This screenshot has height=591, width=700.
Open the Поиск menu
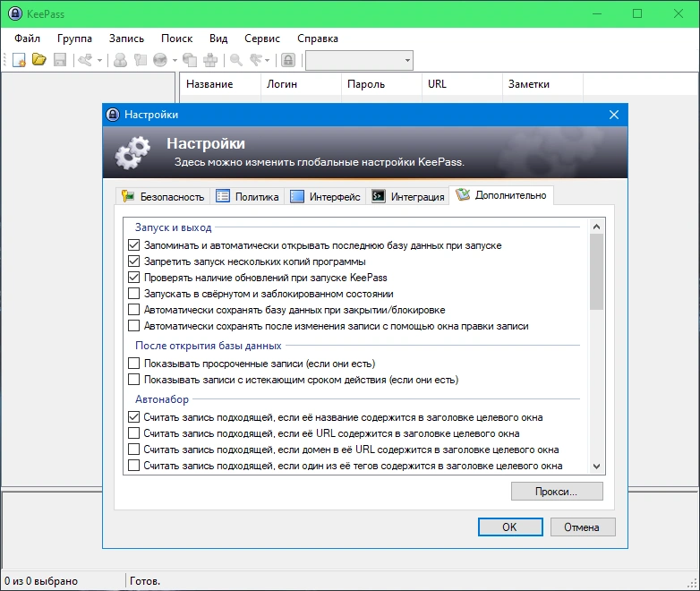[176, 39]
